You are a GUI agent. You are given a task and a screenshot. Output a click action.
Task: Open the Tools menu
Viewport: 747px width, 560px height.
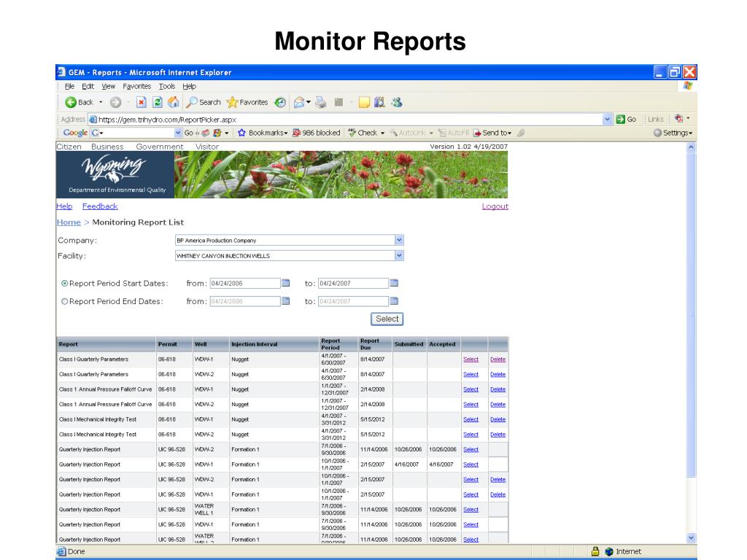167,86
